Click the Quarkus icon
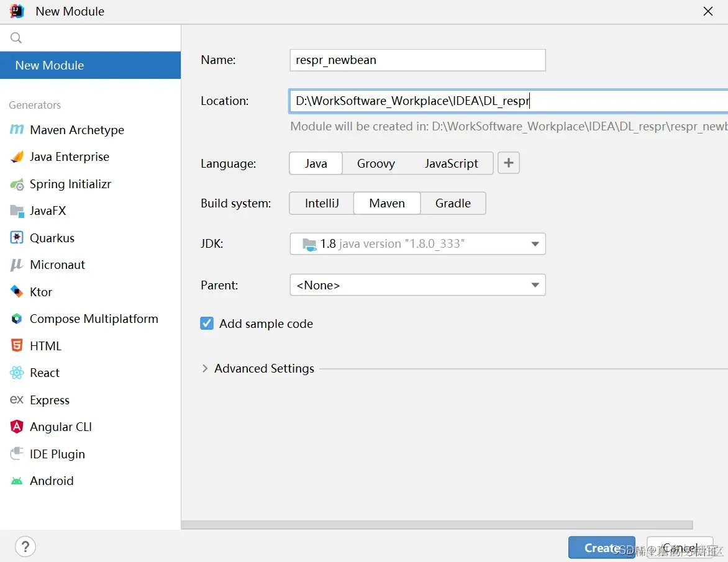The image size is (728, 562). coord(17,238)
